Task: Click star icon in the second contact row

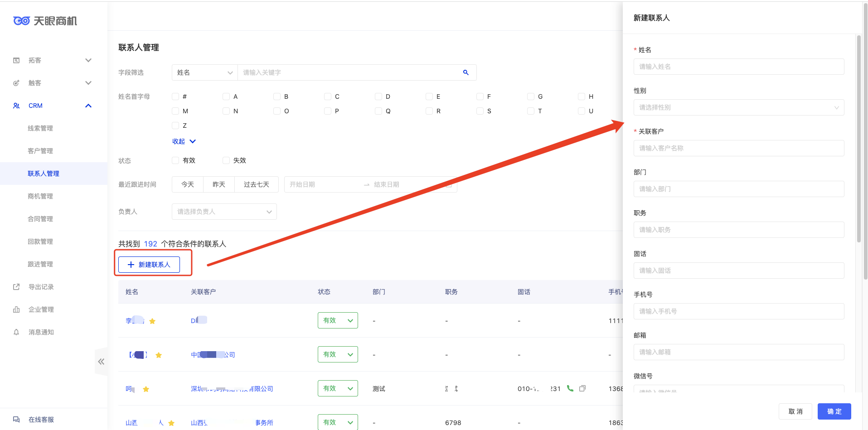Action: [x=159, y=355]
